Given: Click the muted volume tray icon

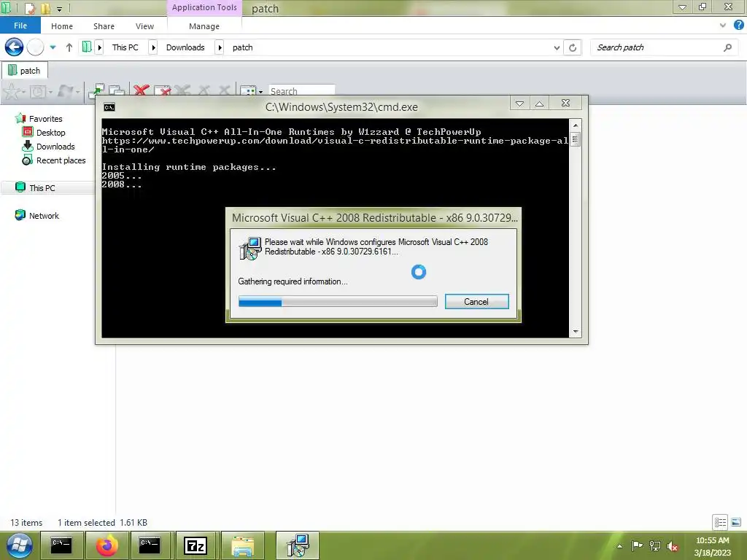Looking at the screenshot, I should coord(673,546).
